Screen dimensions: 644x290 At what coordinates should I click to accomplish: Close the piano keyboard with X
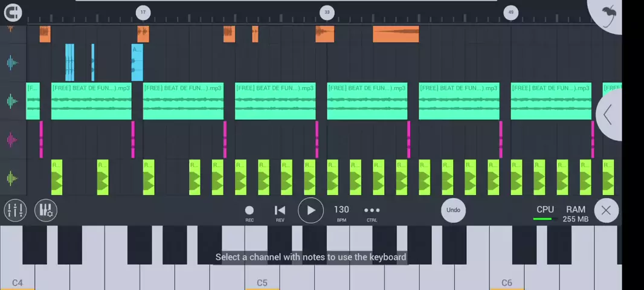click(x=606, y=210)
